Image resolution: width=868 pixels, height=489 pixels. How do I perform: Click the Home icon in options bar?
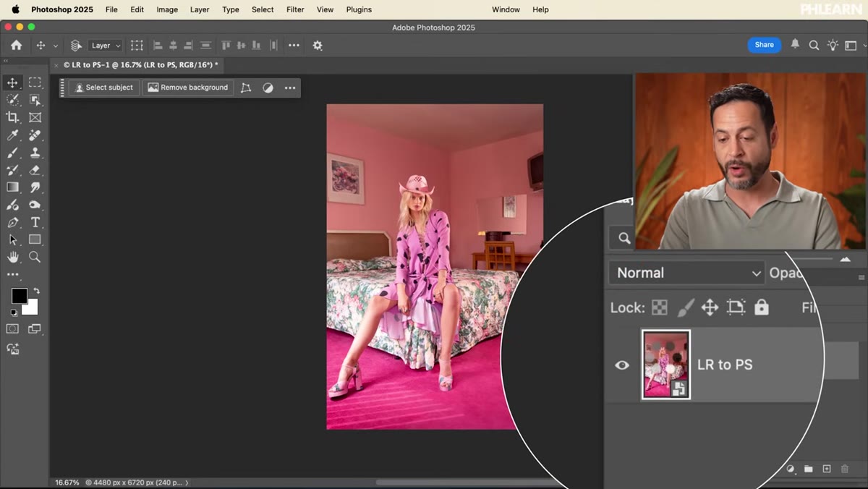(16, 45)
